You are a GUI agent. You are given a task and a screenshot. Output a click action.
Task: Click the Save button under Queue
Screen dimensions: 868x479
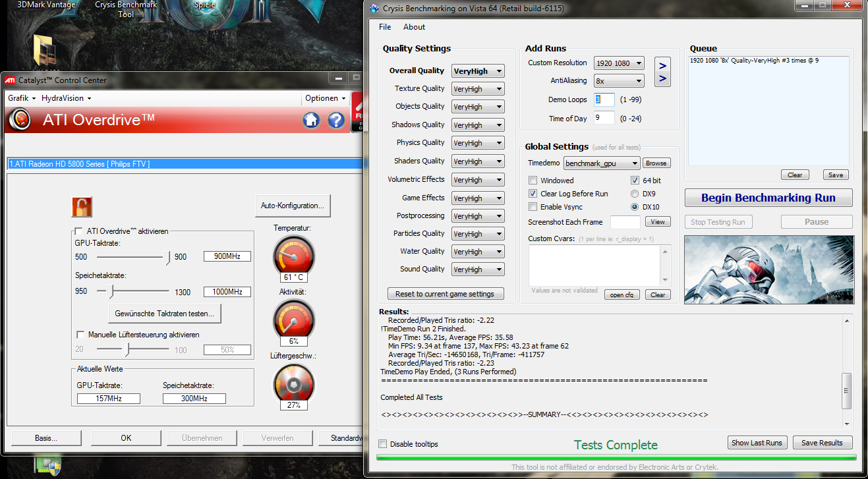pyautogui.click(x=836, y=175)
